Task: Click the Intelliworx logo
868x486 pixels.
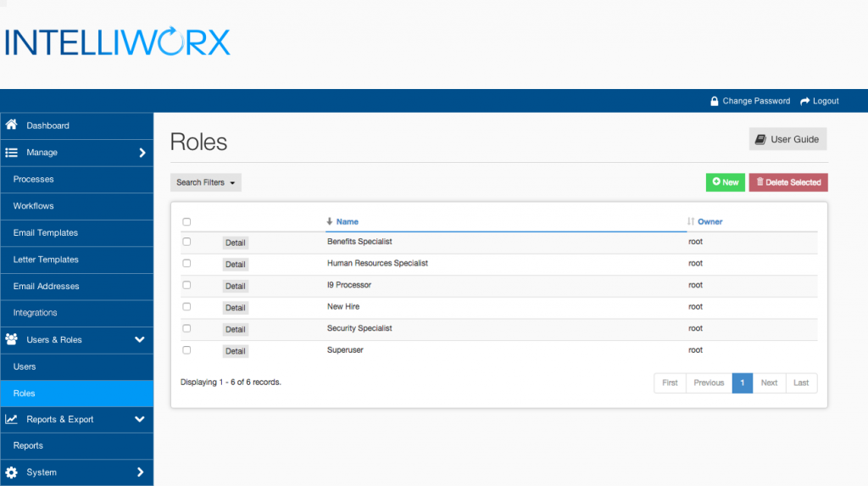Action: coord(117,42)
